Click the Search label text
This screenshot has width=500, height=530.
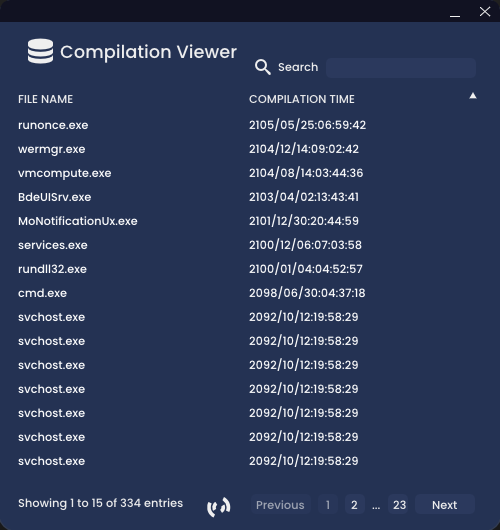298,67
